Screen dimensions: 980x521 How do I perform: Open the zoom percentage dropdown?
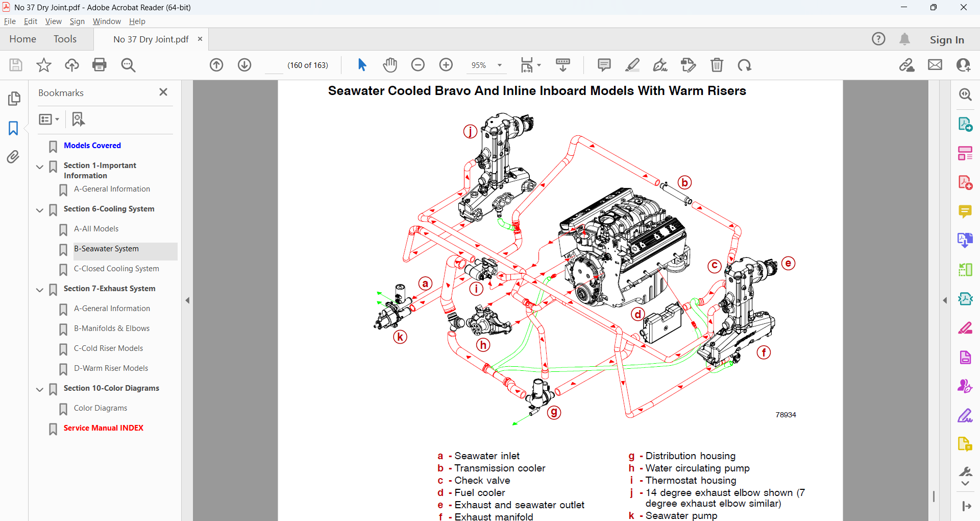click(x=500, y=65)
